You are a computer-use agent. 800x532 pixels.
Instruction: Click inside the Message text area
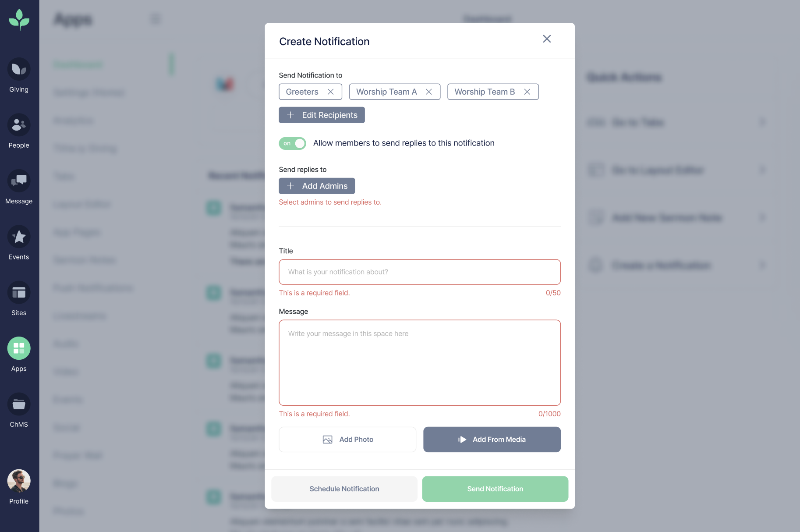pyautogui.click(x=419, y=362)
